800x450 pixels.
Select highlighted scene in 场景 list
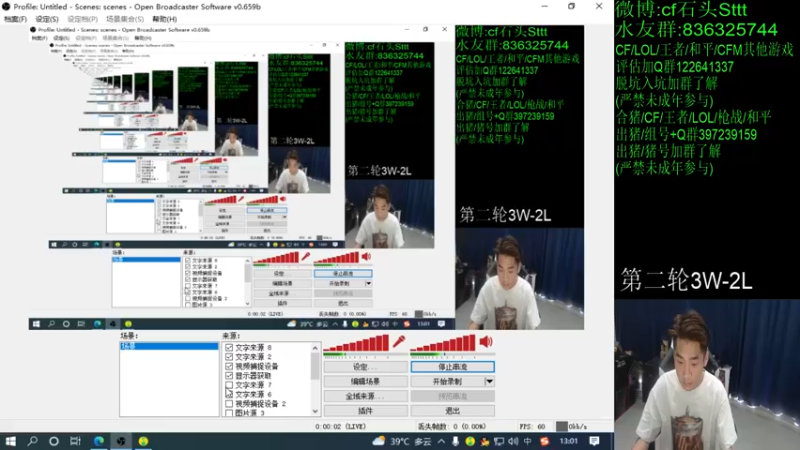pos(169,346)
